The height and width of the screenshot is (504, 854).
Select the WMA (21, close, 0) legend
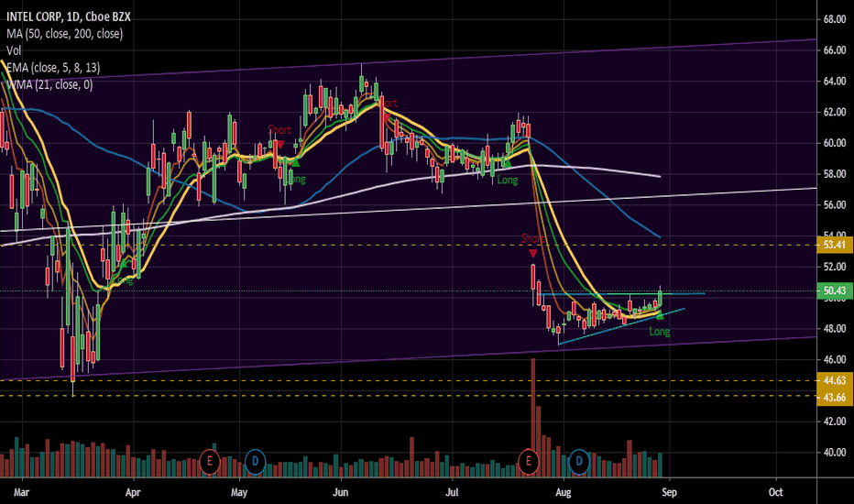tap(49, 84)
